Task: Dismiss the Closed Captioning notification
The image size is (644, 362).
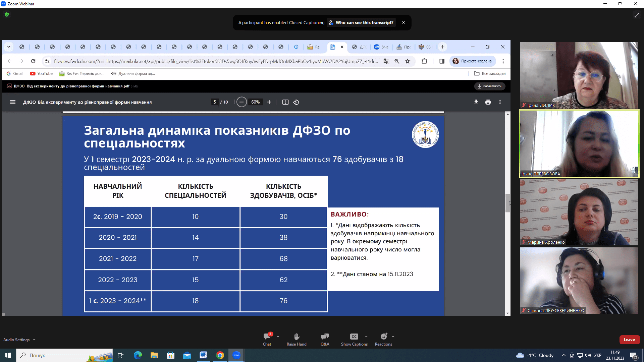Action: [x=404, y=22]
